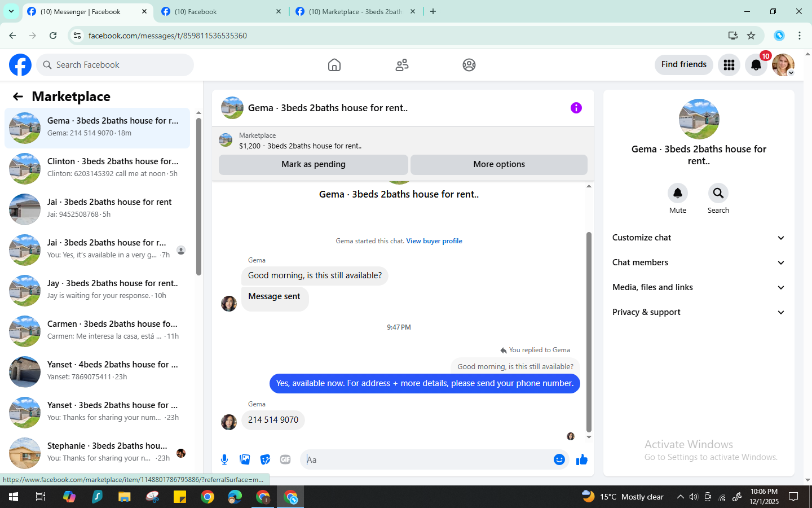
Task: Expand the Customize chat section
Action: pos(699,238)
